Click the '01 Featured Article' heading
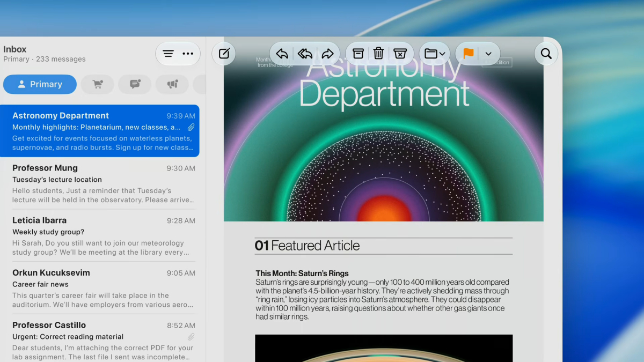Viewport: 644px width, 362px height. point(307,246)
